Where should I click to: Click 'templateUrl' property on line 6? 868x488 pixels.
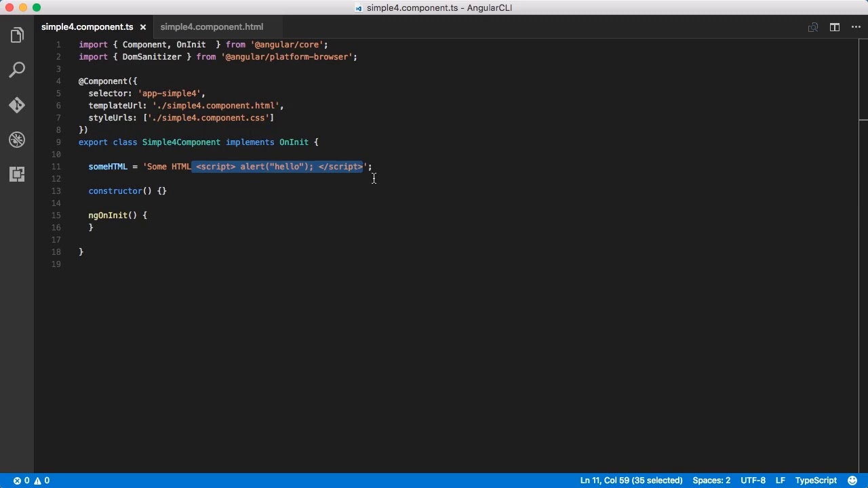[x=115, y=106]
